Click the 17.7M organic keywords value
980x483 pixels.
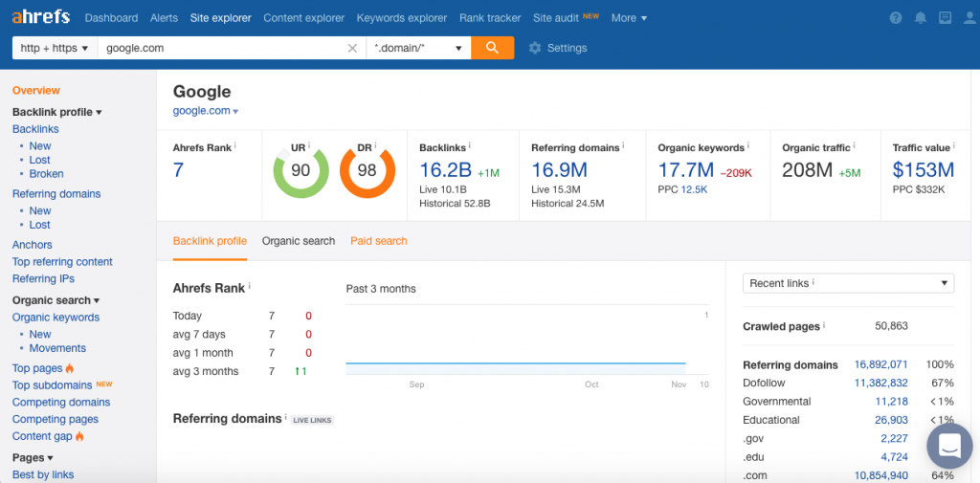point(685,170)
